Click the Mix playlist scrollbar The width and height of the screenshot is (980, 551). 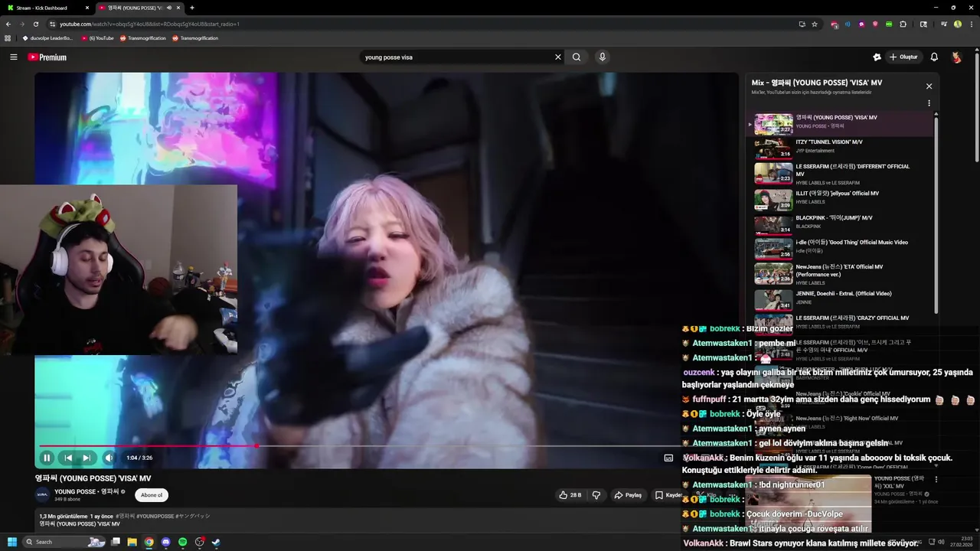click(x=937, y=214)
